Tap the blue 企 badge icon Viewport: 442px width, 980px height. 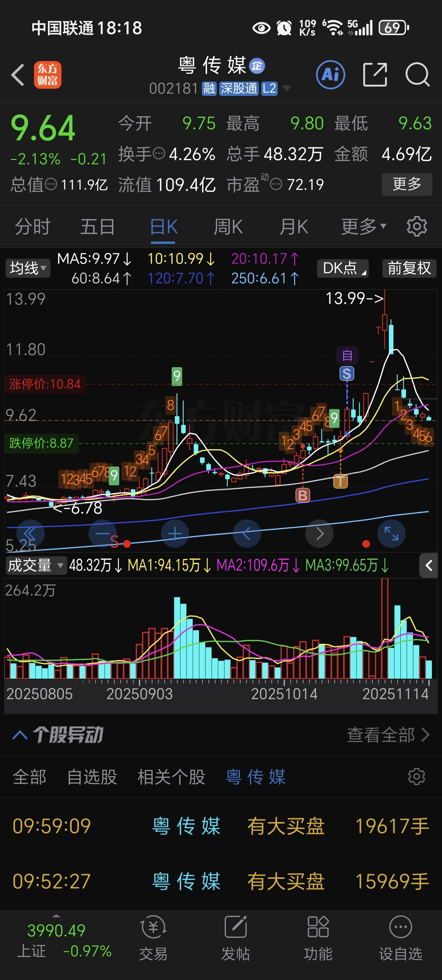(257, 66)
